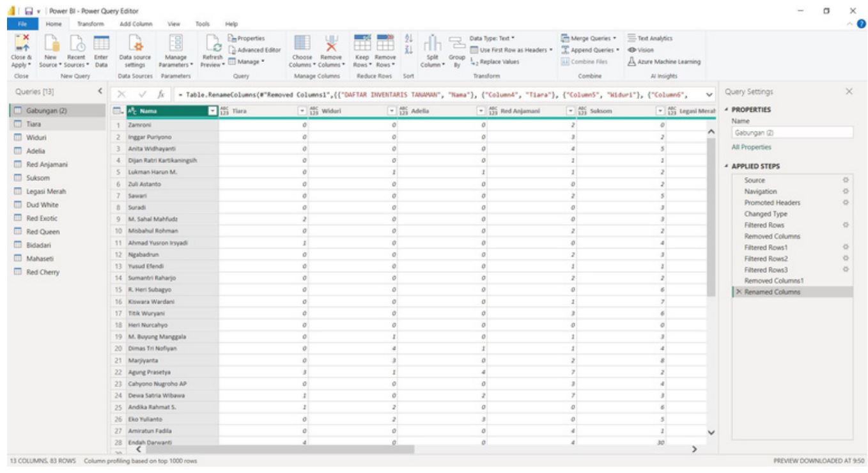
Task: Sort descending using the Z-A icon
Action: coord(409,50)
